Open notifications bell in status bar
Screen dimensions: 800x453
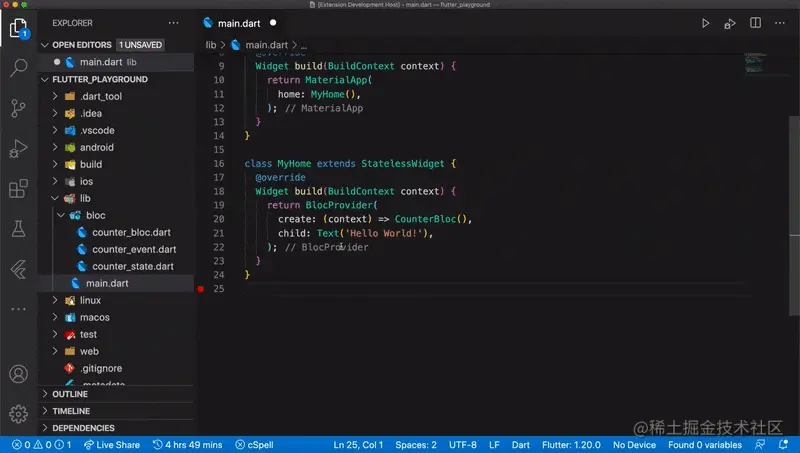[783, 445]
